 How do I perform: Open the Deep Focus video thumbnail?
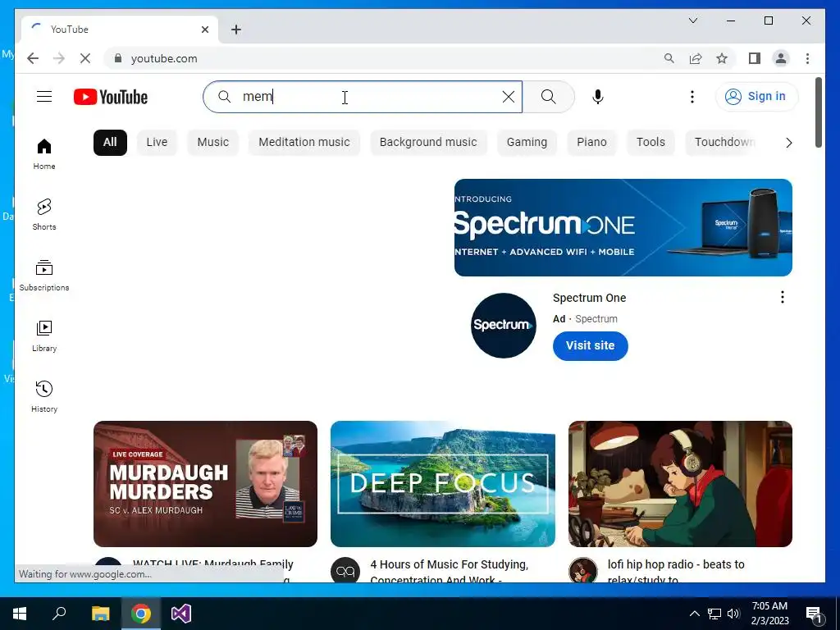point(442,484)
